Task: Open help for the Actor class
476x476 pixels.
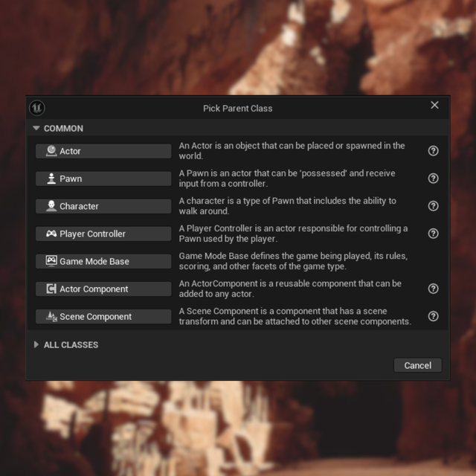Action: 433,151
